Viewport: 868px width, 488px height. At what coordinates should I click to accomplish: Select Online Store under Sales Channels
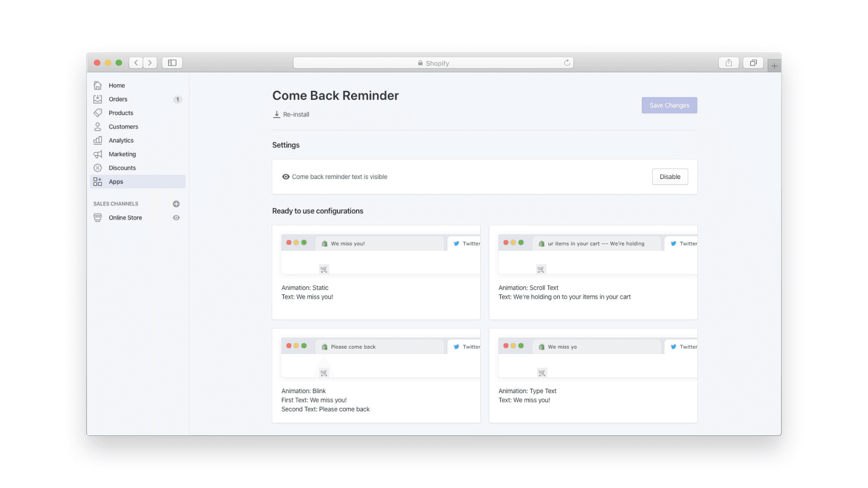(125, 217)
